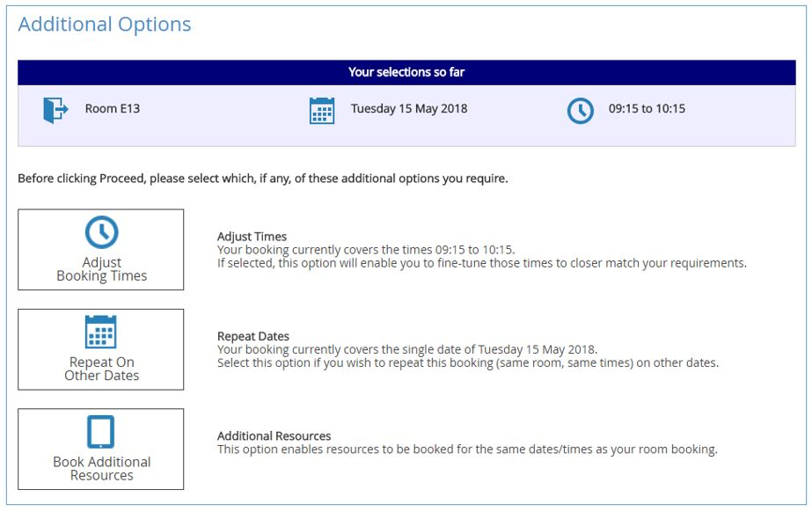The height and width of the screenshot is (512, 812).
Task: Click the calendar icon beside Tuesday 15 May 2018
Action: click(322, 110)
